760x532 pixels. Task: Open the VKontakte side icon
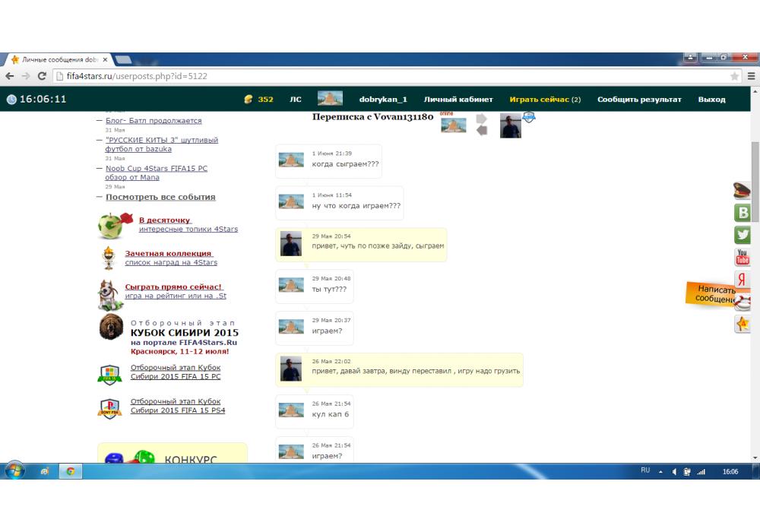pos(743,213)
